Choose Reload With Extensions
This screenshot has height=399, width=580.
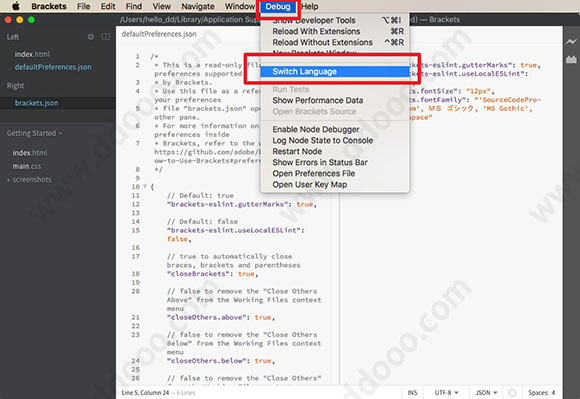[x=335, y=31]
